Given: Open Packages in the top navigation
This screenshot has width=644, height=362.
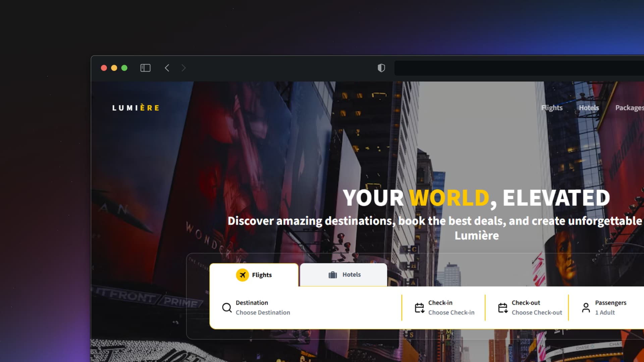Looking at the screenshot, I should tap(630, 108).
